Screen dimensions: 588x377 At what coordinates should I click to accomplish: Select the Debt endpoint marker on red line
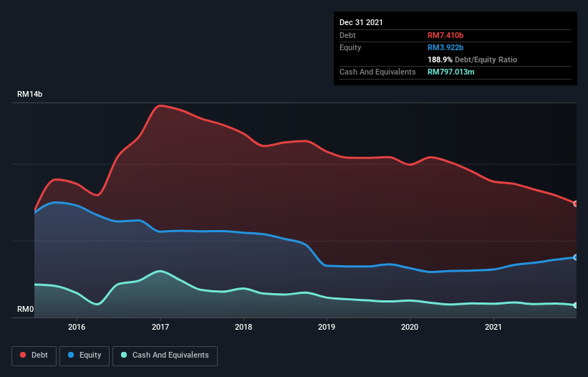point(576,204)
